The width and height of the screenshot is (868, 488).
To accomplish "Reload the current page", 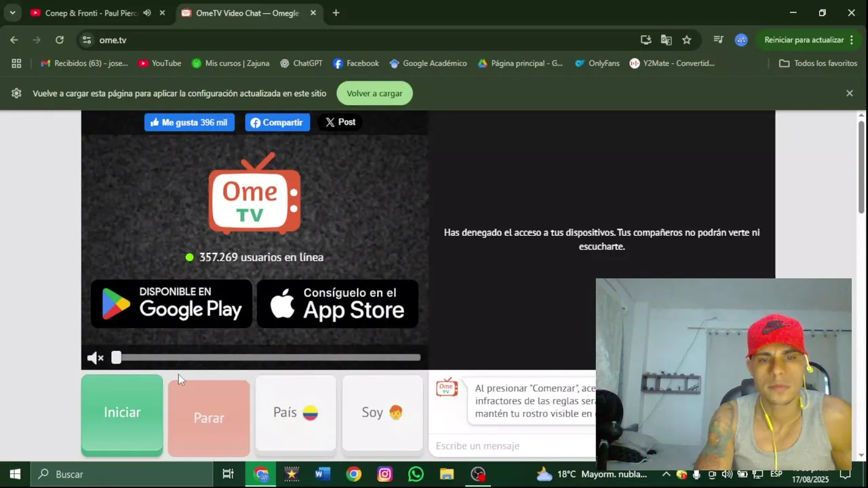I will click(60, 40).
